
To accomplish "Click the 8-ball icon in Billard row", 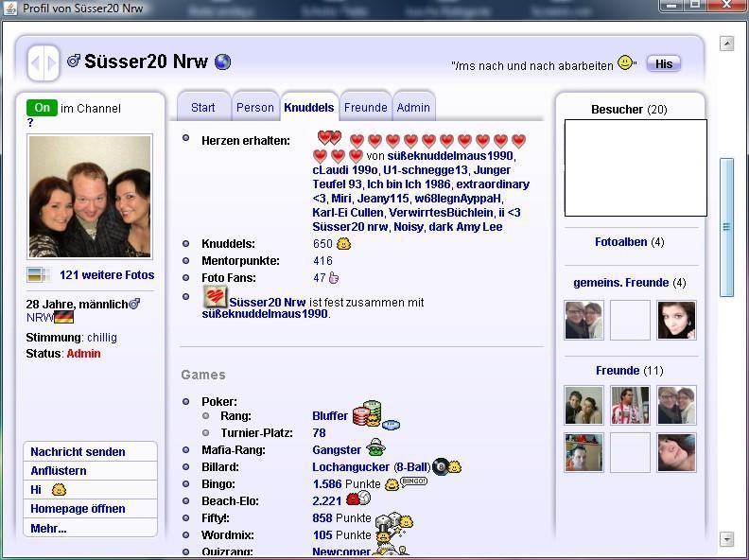I will click(441, 466).
